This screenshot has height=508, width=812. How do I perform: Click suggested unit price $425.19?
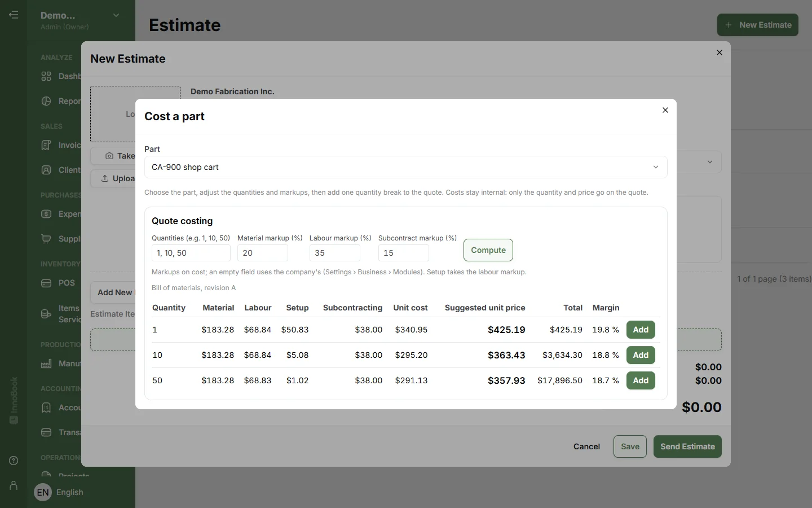[506, 330]
